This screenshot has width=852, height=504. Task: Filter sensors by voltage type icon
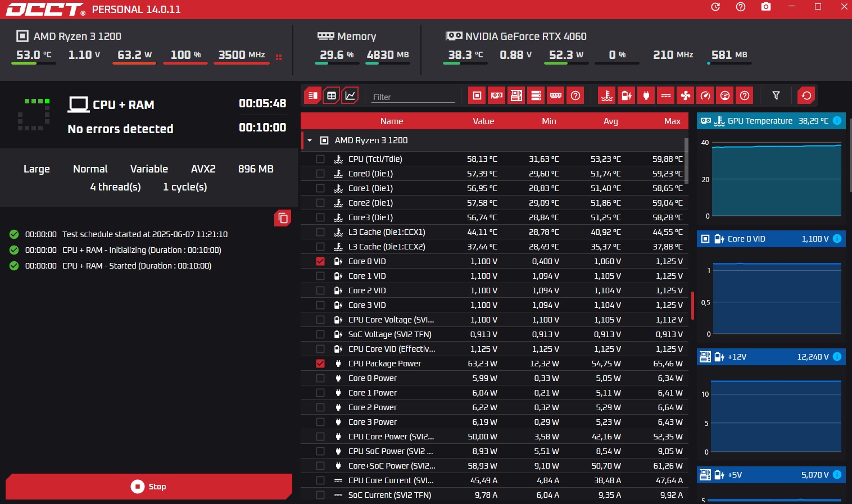pos(627,96)
